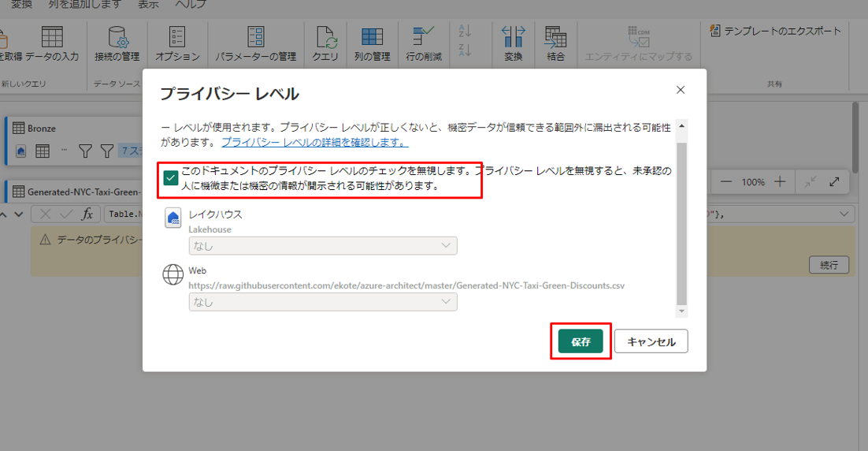
Task: Click the 行の削減 (Reduce rows) icon
Action: (x=424, y=37)
